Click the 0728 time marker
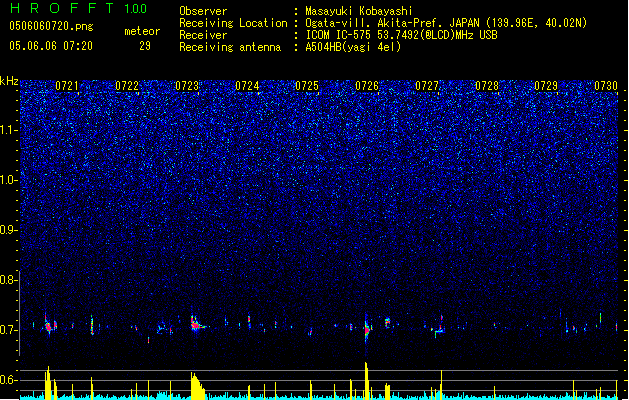The image size is (629, 400). tap(487, 86)
